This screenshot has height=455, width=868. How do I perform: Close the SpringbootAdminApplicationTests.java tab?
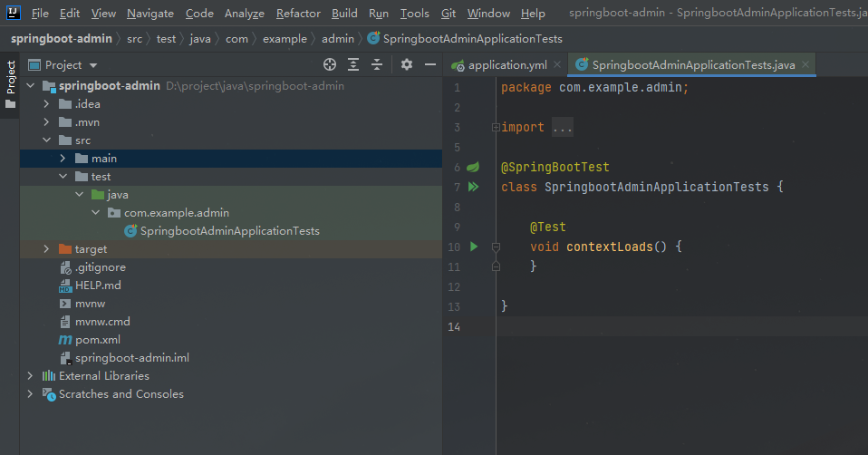(x=805, y=64)
